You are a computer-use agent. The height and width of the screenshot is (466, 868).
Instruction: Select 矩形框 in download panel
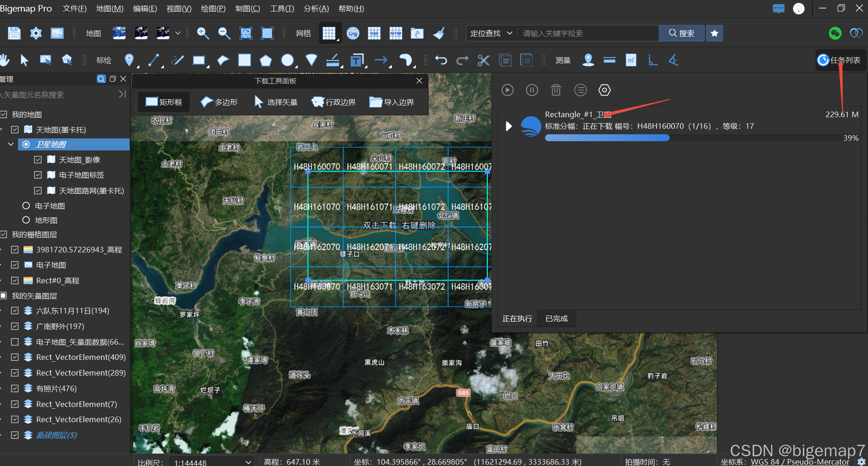pos(164,102)
